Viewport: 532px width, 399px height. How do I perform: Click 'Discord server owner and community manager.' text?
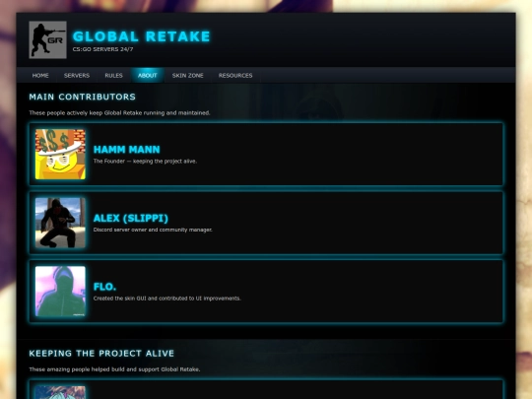click(153, 230)
